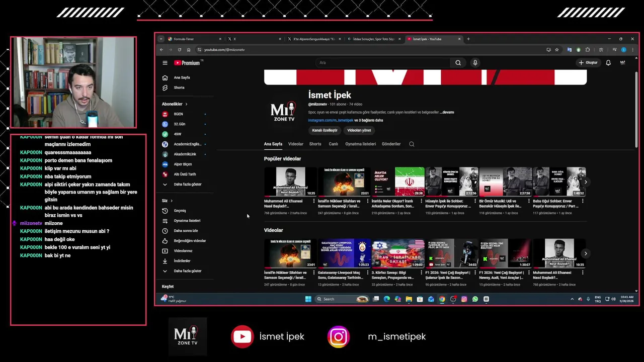Open Oynatma listeleri in the sidebar
This screenshot has height=362, width=644.
pos(187,221)
